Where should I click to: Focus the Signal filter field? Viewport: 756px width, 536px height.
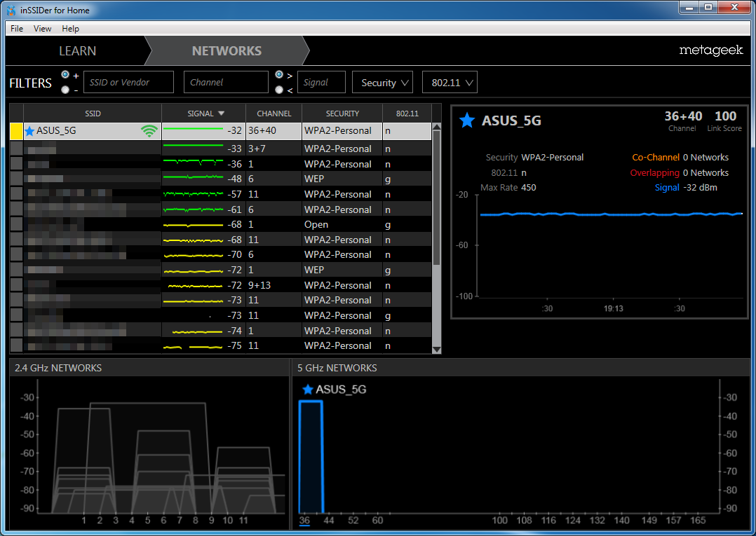point(322,83)
